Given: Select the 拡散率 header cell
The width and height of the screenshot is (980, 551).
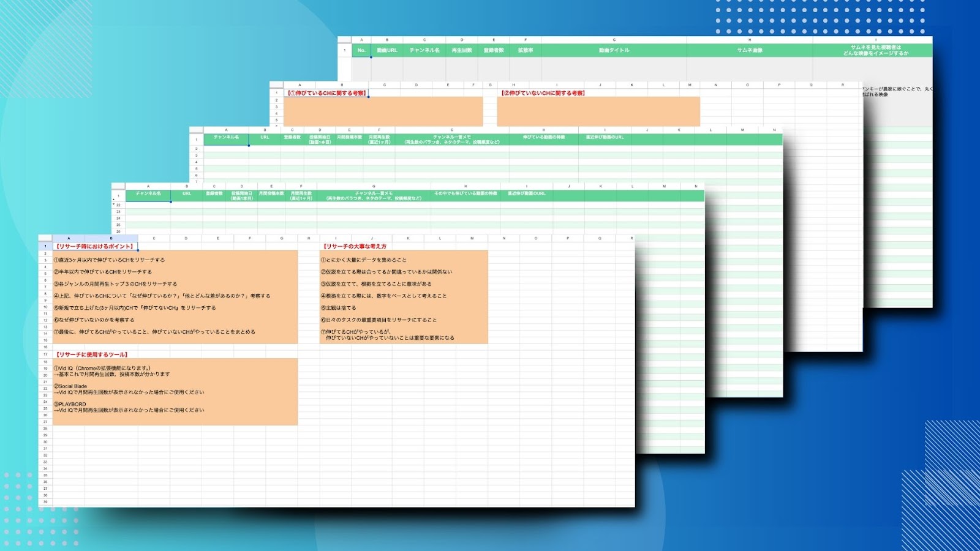Looking at the screenshot, I should coord(526,50).
